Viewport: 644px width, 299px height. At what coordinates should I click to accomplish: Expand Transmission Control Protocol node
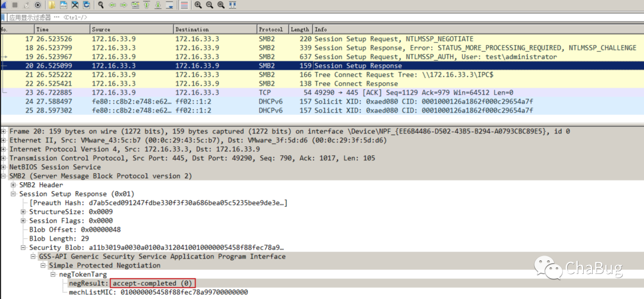tap(4, 158)
